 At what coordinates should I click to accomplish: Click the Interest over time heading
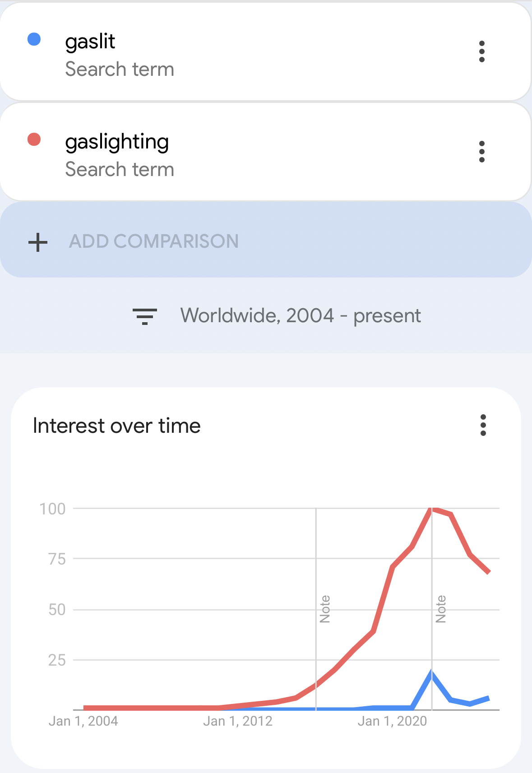(117, 426)
